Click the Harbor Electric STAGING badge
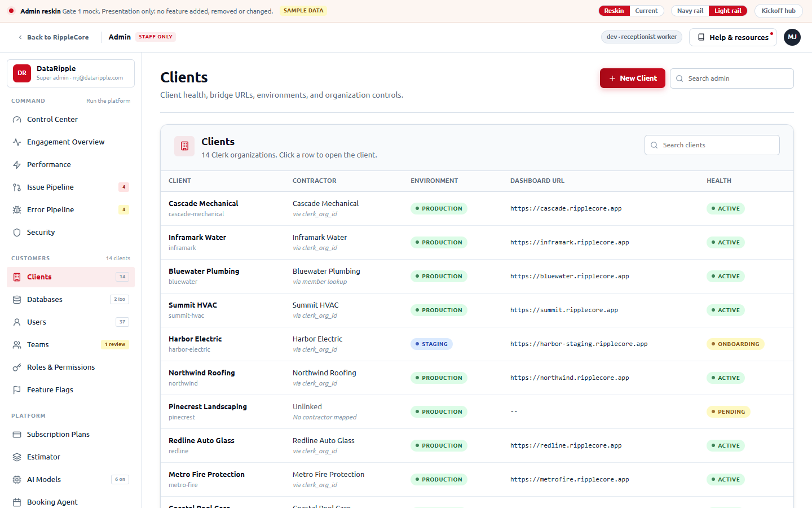 point(431,344)
